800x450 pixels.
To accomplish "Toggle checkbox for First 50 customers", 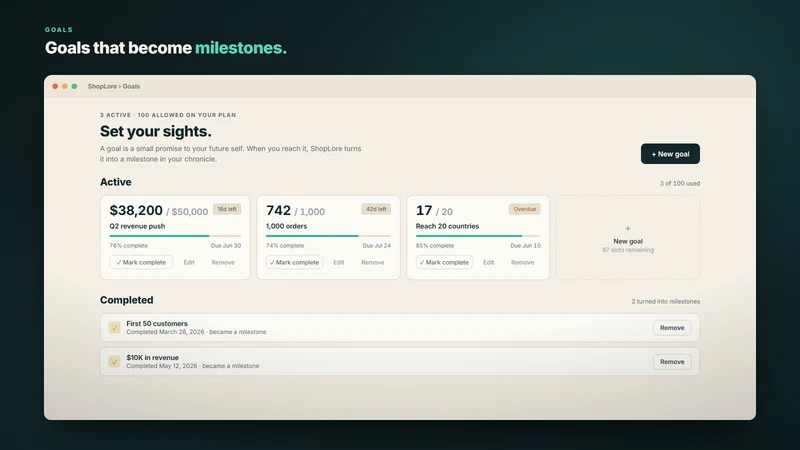I will [114, 328].
